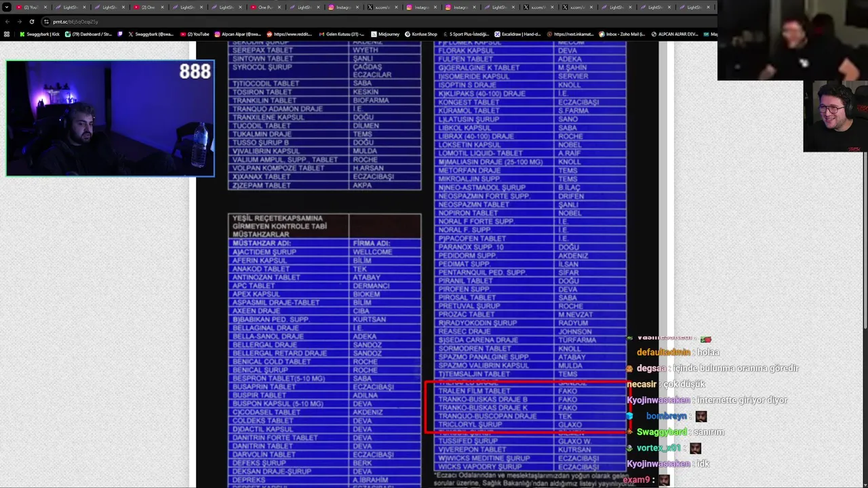
Task: Open the 'https://next.inkarnat...' bookmark
Action: [x=570, y=34]
